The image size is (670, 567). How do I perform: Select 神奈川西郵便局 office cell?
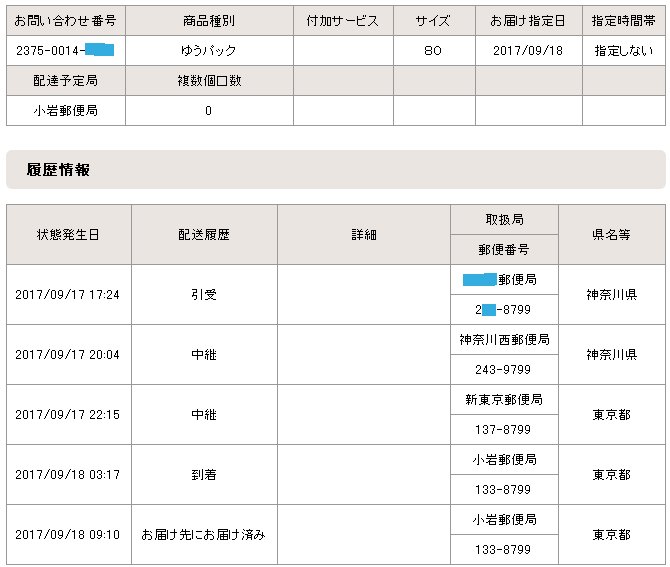tap(504, 340)
